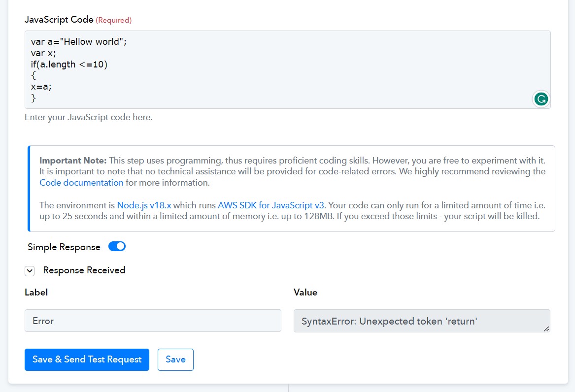Place cursor on the 'var a="Hellow world";' line

79,42
